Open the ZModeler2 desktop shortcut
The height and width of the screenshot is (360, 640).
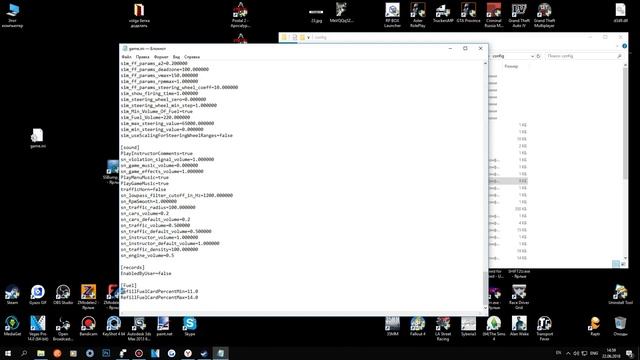(88, 297)
